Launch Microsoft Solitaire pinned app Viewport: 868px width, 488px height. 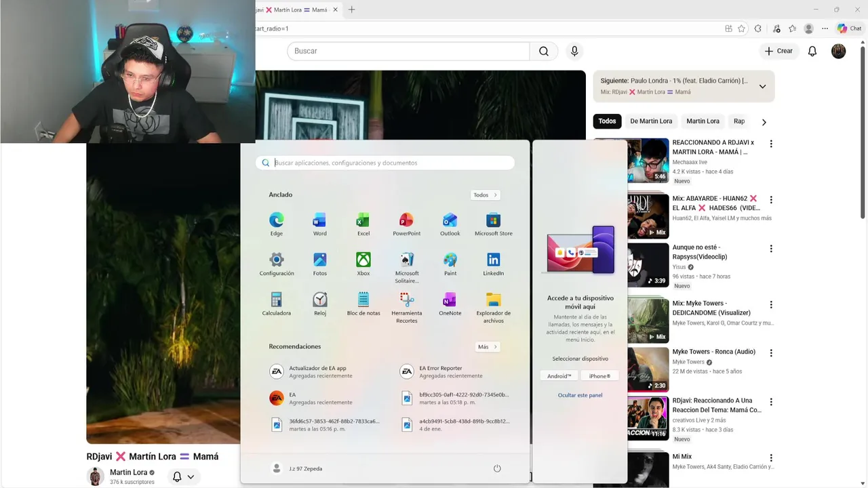click(407, 268)
